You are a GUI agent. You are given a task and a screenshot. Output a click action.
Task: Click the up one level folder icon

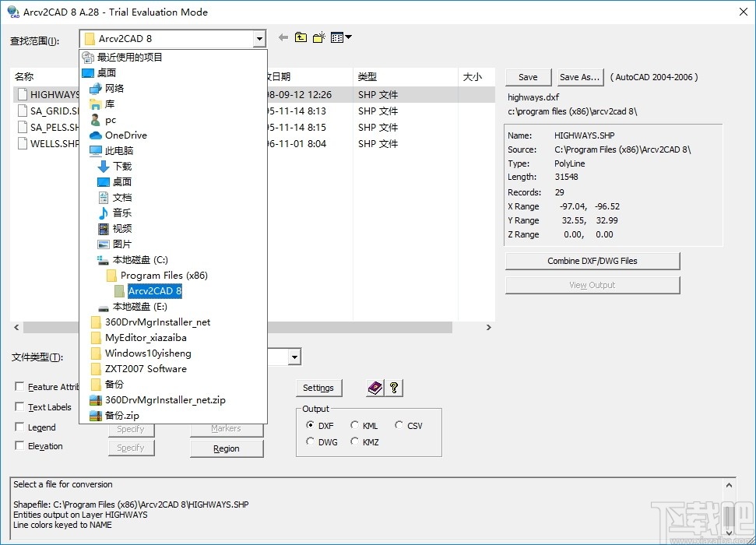click(x=301, y=37)
